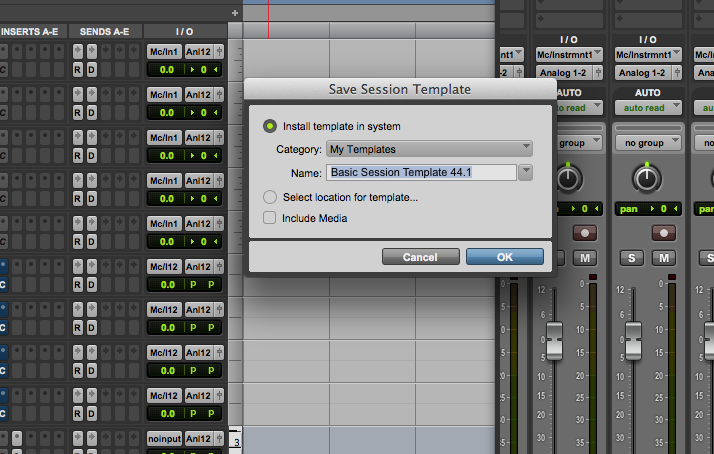Viewport: 714px width, 454px height.
Task: Click D button on the uppermost Mc/I12 track
Action: click(92, 285)
